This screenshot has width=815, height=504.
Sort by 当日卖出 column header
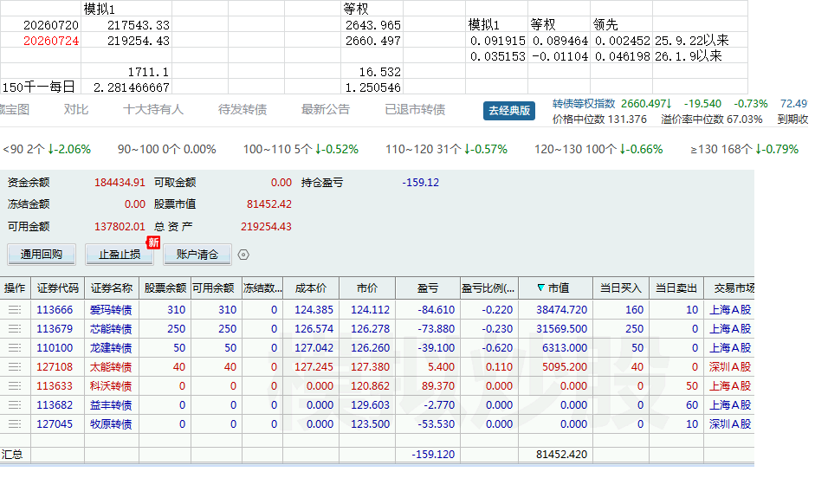point(676,288)
